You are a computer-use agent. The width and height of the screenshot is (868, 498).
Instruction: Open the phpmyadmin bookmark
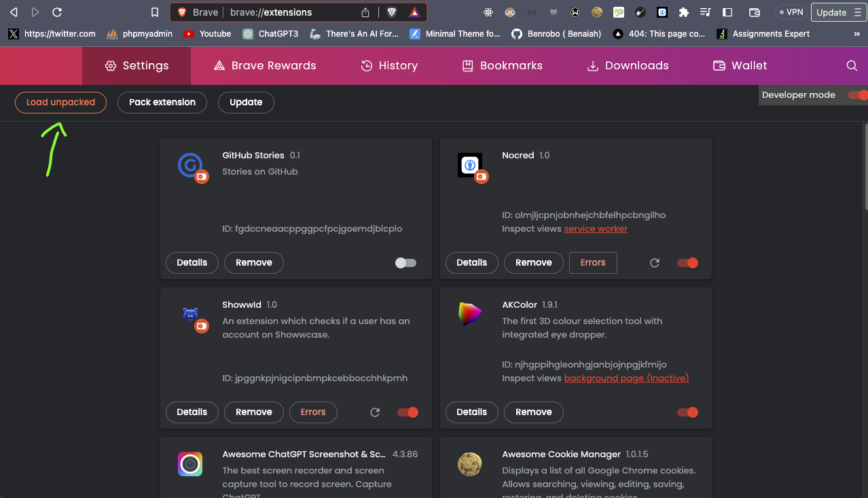click(x=139, y=33)
